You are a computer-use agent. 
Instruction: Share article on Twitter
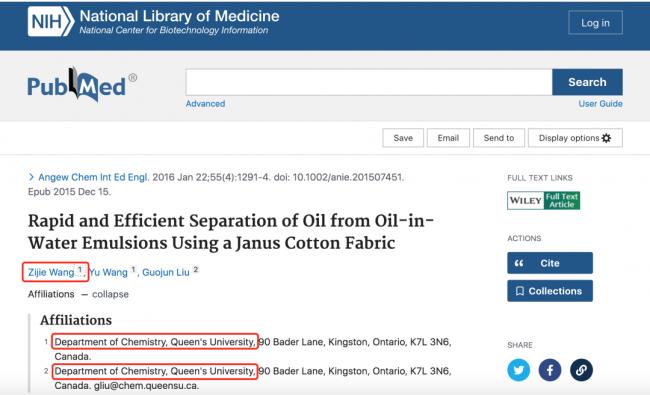519,370
